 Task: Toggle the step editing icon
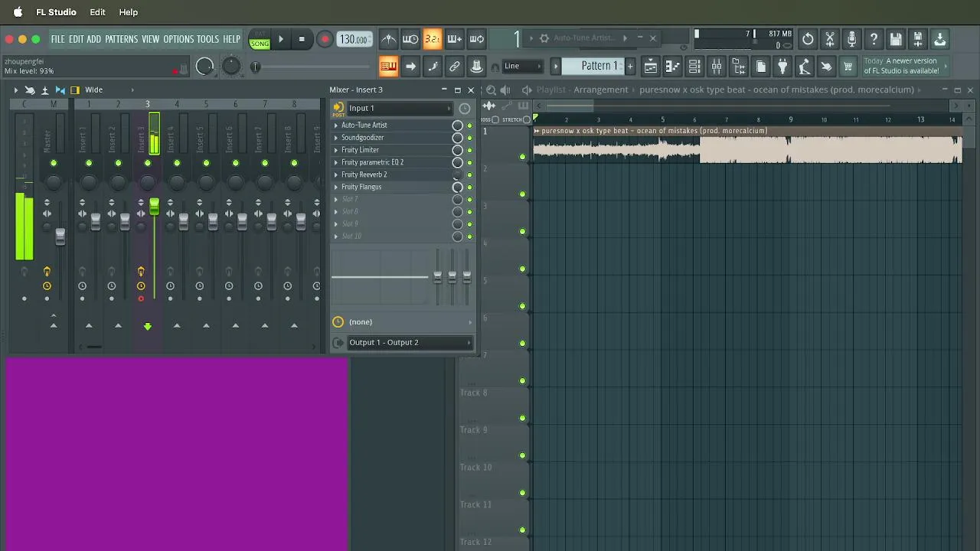433,67
